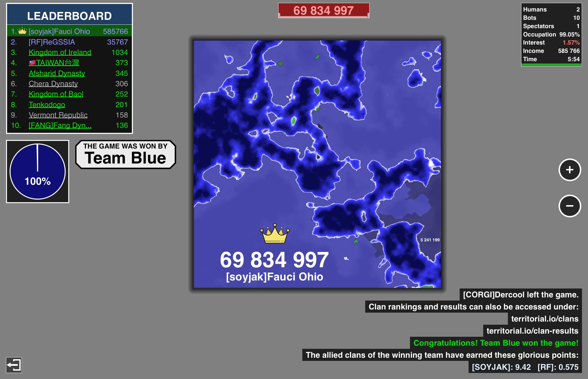
Task: Select Chera Dynasty in the leaderboard
Action: click(x=53, y=84)
